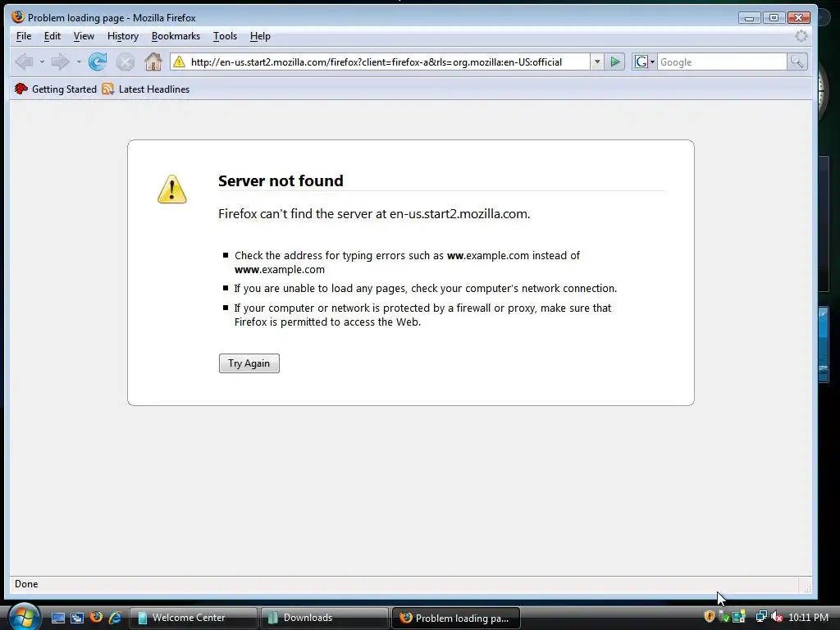
Task: Open the network tray icon
Action: [x=760, y=617]
